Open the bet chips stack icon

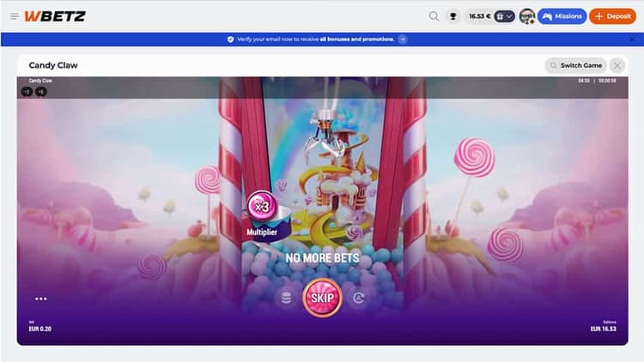(286, 298)
